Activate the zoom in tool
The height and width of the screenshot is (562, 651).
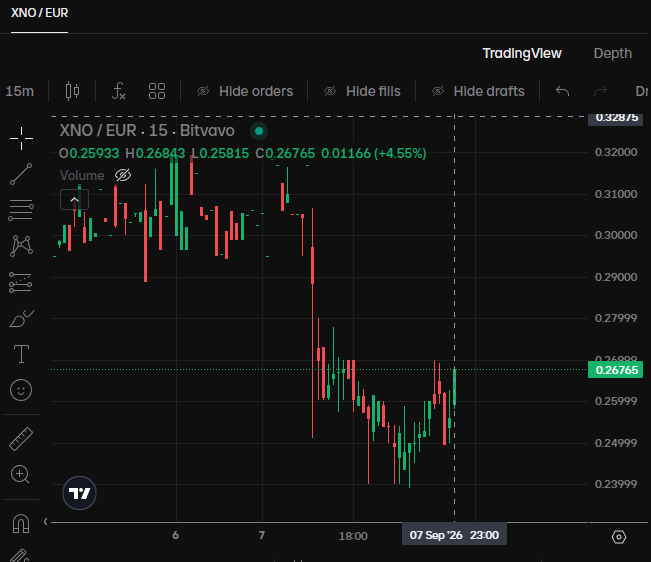click(x=20, y=474)
